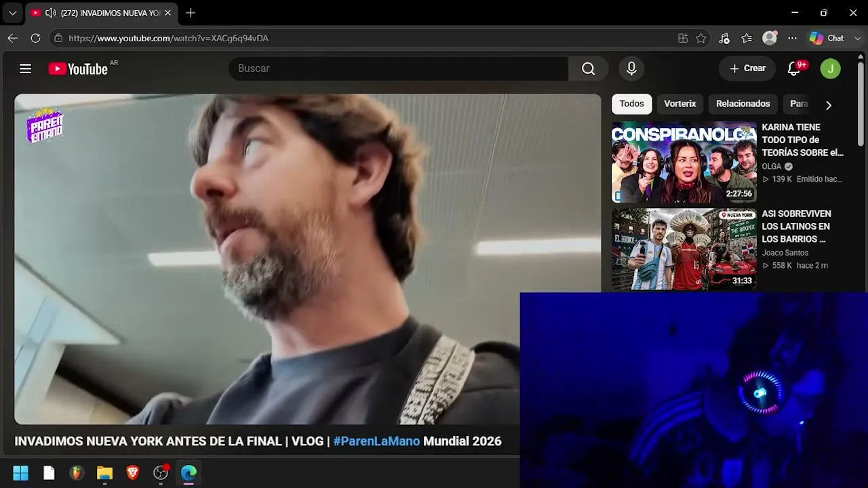Click the Microsoft Edge taskbar icon
The image size is (868, 488).
[x=189, y=472]
